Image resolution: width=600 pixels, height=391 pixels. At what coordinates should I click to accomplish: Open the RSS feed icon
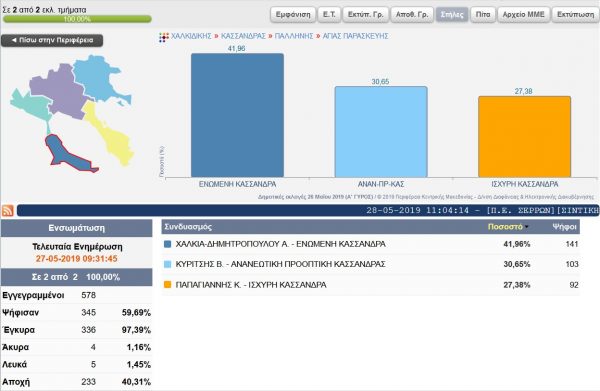pyautogui.click(x=8, y=210)
